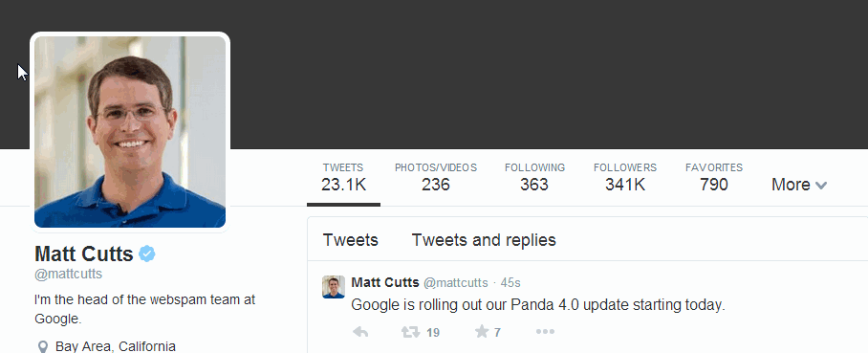Click the location pin icon near Bay Area
The width and height of the screenshot is (868, 353).
tap(43, 347)
